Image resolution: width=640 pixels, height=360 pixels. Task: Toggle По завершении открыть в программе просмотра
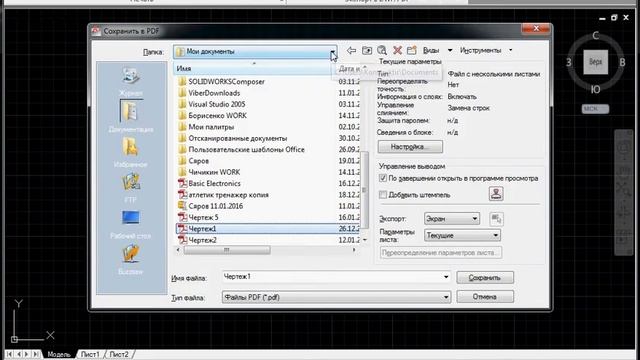click(x=383, y=178)
